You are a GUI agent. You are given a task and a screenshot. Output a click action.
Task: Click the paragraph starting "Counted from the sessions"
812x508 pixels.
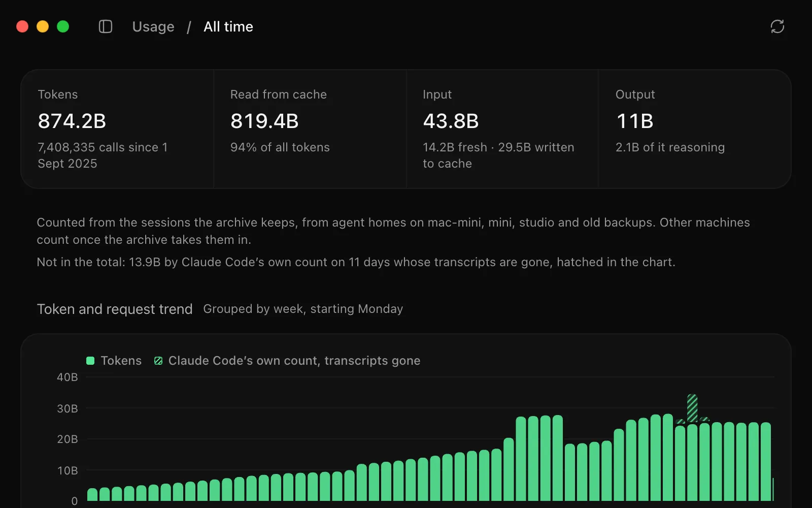(393, 231)
